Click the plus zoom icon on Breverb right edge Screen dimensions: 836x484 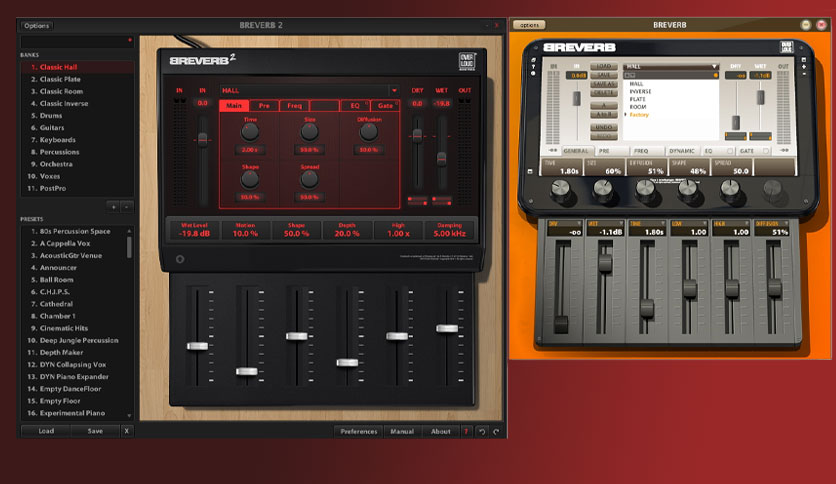pos(804,67)
